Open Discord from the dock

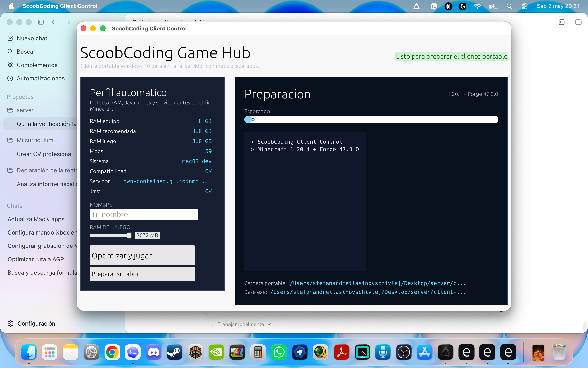pyautogui.click(x=154, y=352)
